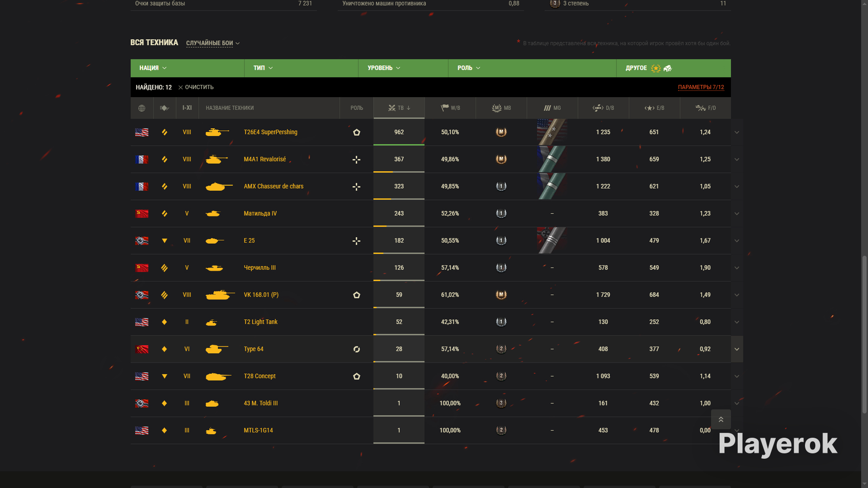
Task: View gun marks thumbnail for E 25
Action: [x=552, y=241]
